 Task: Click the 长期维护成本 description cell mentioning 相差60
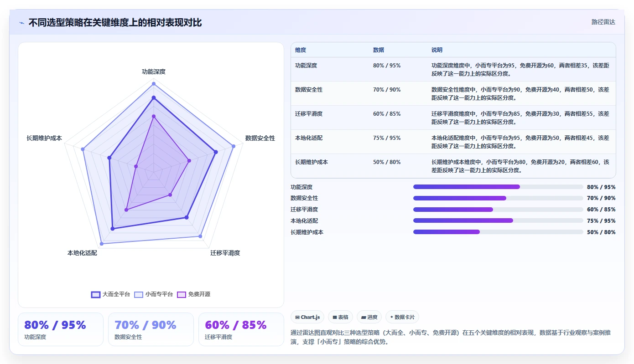coord(520,166)
